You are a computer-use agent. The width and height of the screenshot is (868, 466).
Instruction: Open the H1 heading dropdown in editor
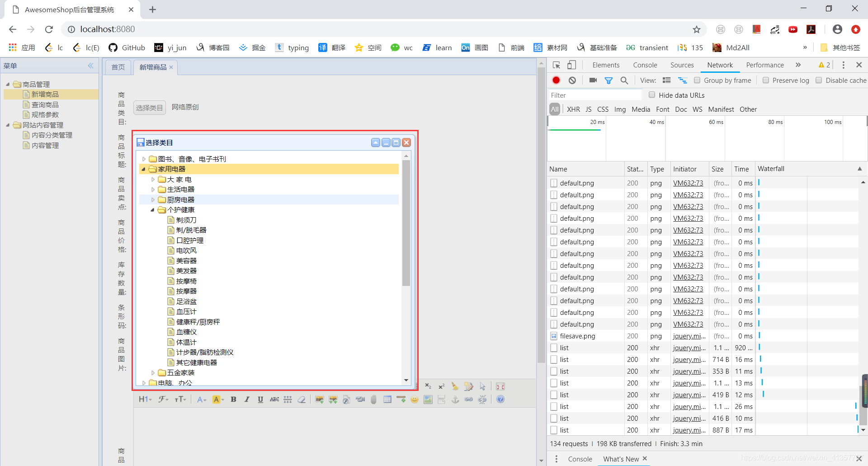[x=145, y=399]
